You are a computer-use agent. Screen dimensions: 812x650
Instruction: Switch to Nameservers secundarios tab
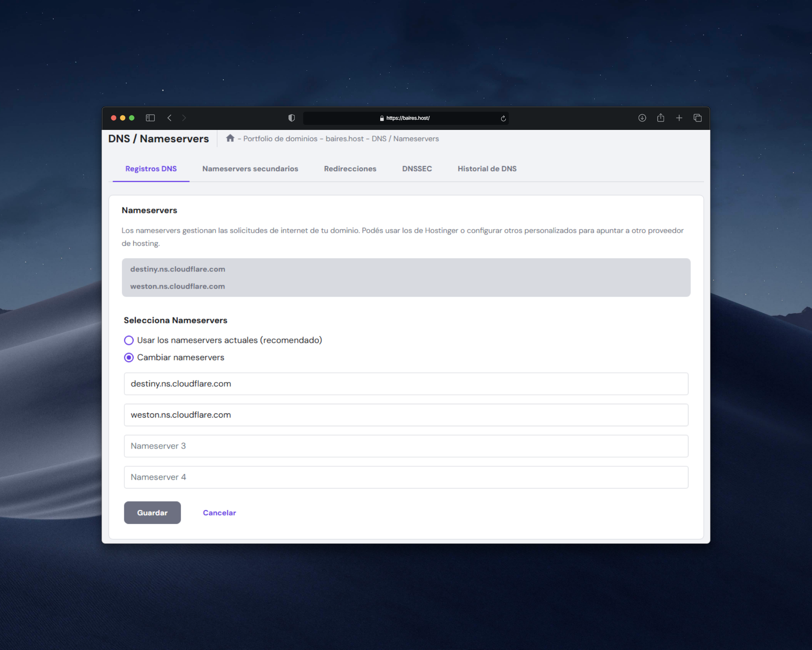[x=250, y=169]
